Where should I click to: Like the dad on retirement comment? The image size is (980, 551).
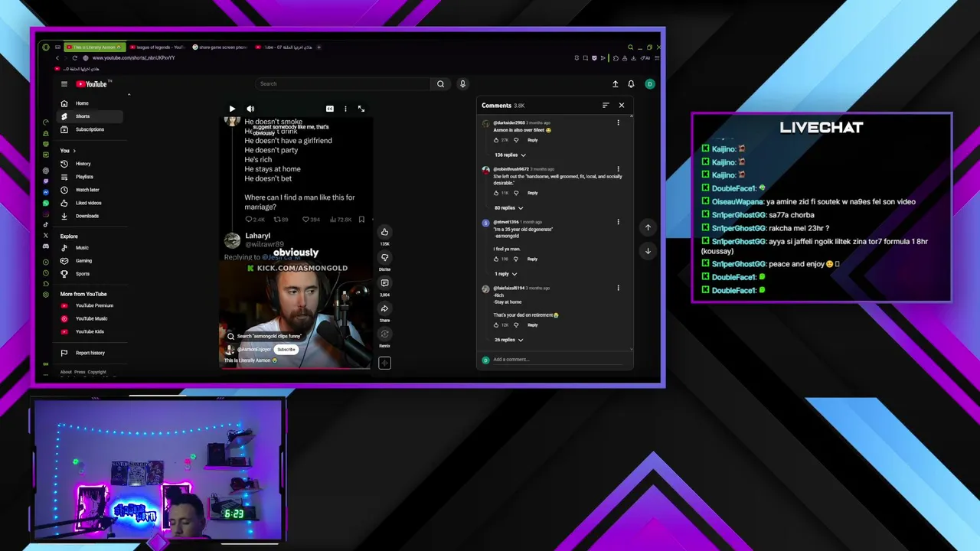(x=496, y=325)
